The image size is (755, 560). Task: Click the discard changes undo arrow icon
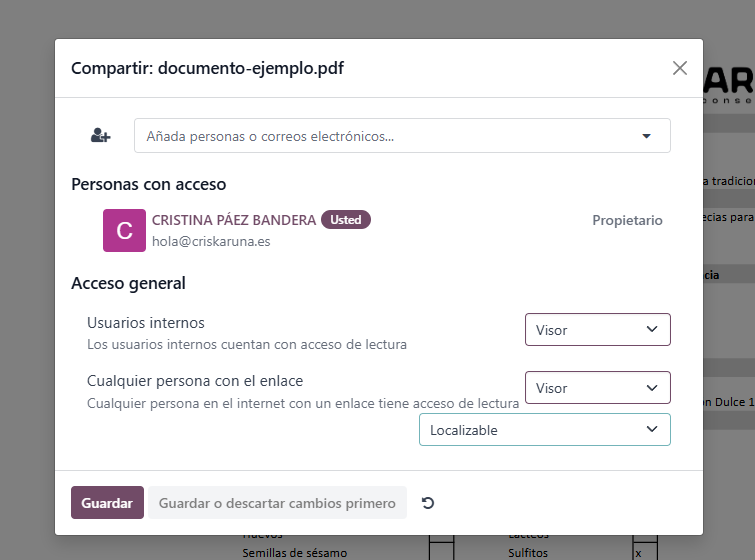[428, 503]
